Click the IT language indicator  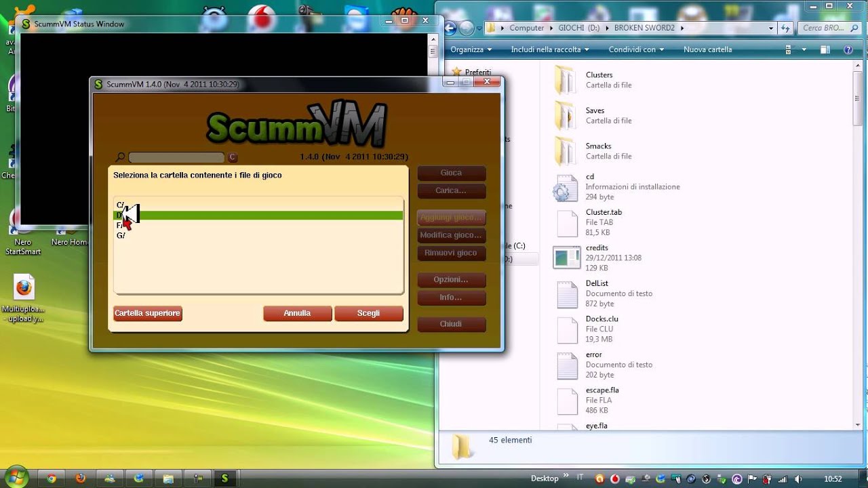tap(580, 478)
